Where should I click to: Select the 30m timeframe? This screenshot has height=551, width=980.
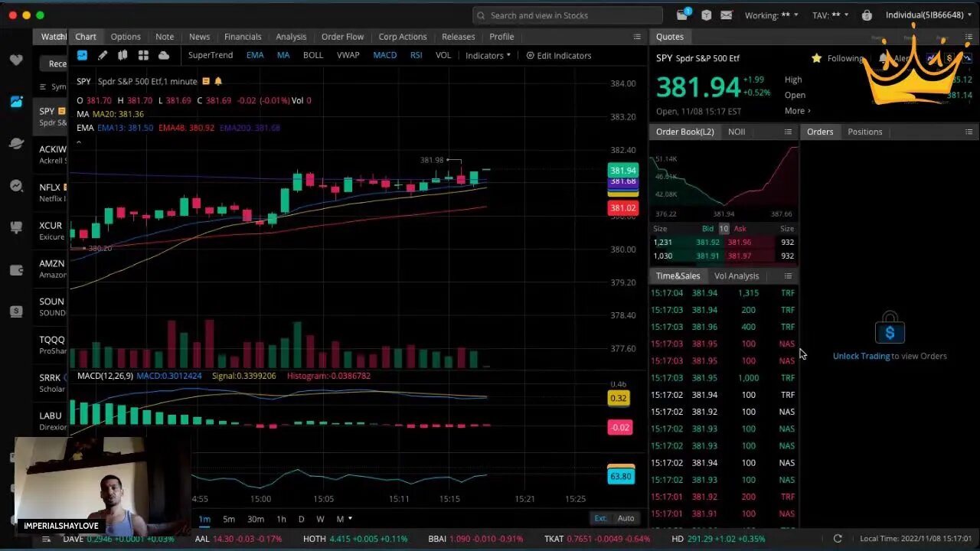coord(256,519)
